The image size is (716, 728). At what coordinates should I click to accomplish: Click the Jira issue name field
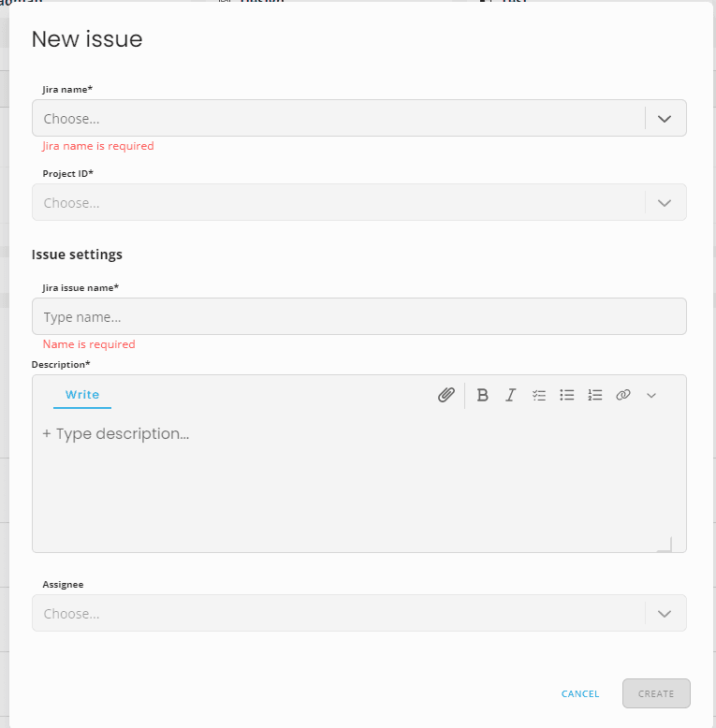coord(358,316)
